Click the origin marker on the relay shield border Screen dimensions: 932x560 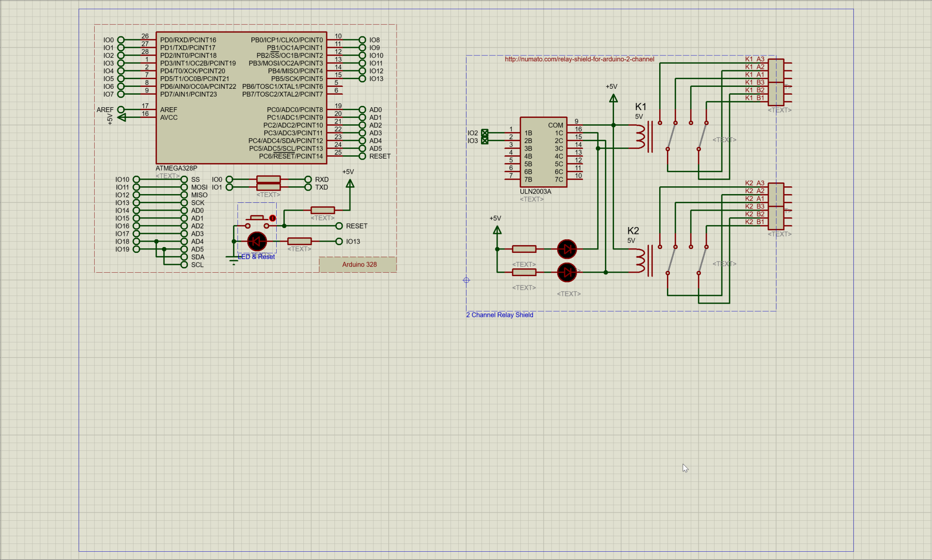click(466, 280)
